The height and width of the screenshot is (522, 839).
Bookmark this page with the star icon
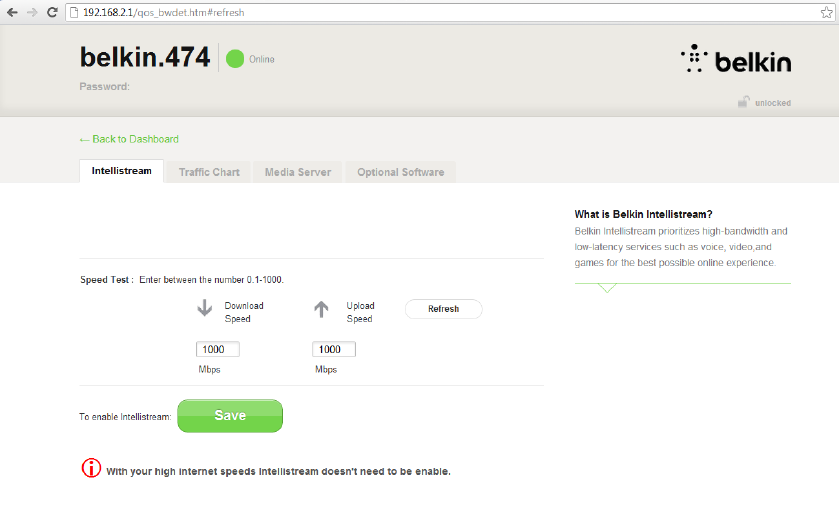coord(827,12)
